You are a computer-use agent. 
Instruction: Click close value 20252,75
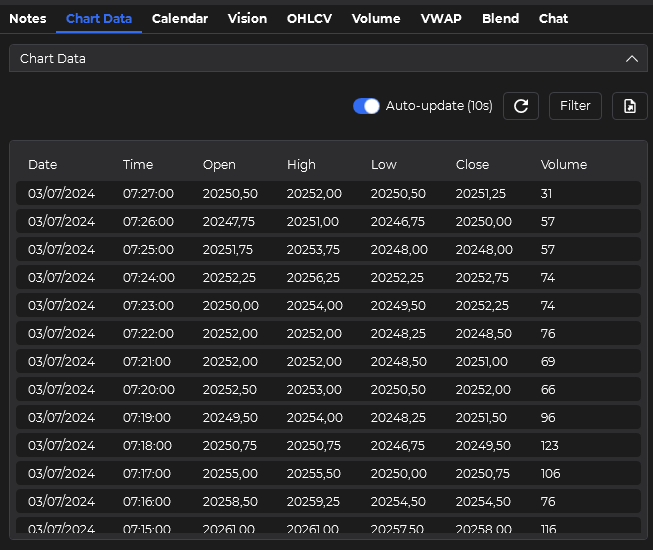click(x=482, y=277)
